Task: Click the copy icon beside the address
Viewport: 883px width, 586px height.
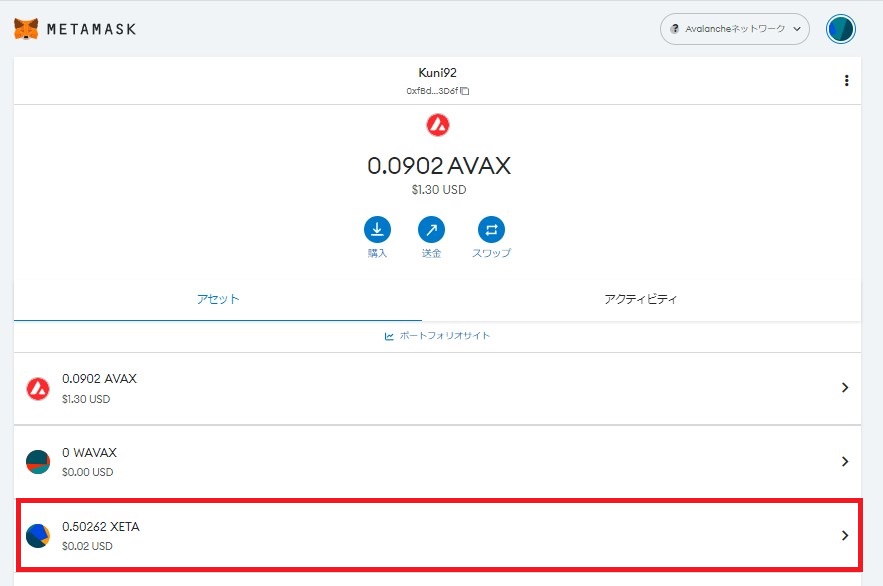Action: click(x=465, y=91)
